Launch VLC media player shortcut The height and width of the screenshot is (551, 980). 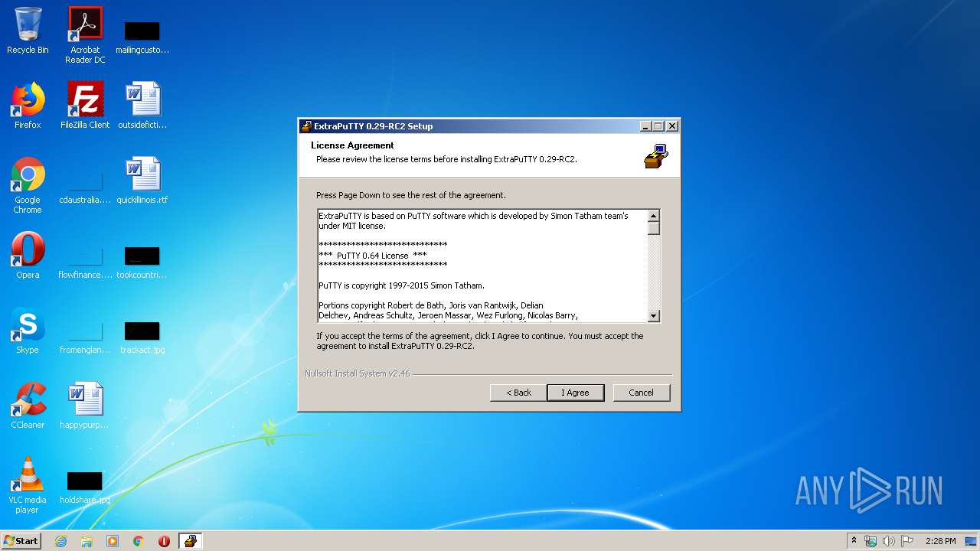tap(28, 485)
